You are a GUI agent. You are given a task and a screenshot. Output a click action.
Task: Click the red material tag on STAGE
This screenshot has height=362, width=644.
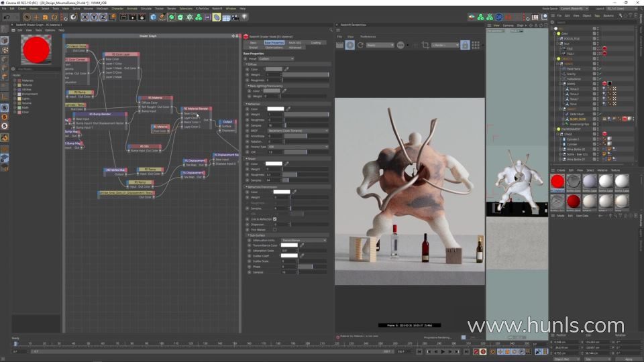pyautogui.click(x=604, y=134)
